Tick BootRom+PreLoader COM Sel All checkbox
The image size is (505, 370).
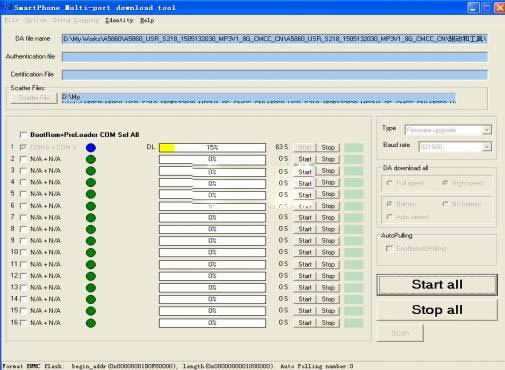[x=23, y=135]
